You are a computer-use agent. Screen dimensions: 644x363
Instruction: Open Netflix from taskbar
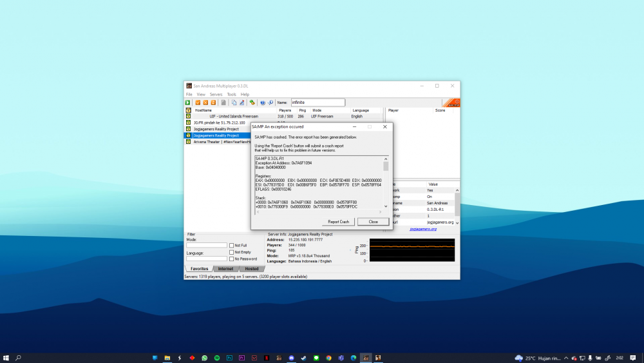click(267, 358)
